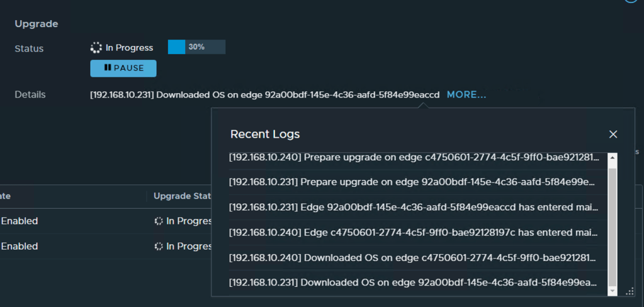This screenshot has height=307, width=644.
Task: Click the 30% upgrade progress bar
Action: [x=196, y=47]
